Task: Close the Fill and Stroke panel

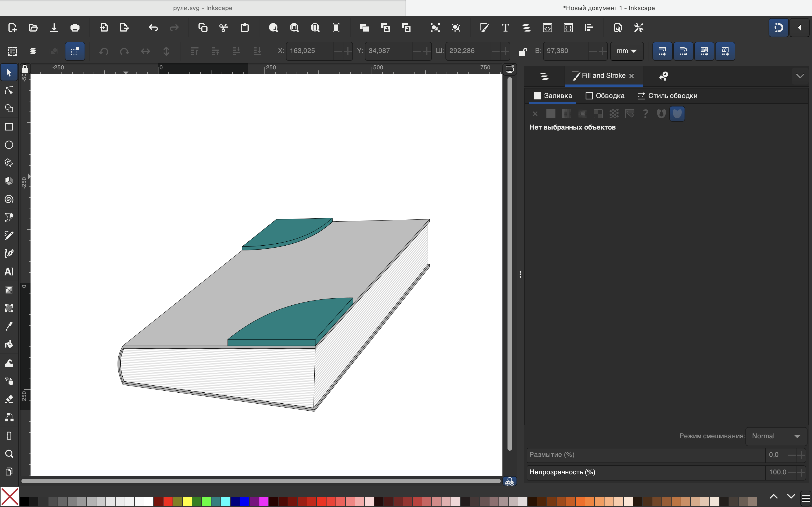Action: pyautogui.click(x=632, y=76)
